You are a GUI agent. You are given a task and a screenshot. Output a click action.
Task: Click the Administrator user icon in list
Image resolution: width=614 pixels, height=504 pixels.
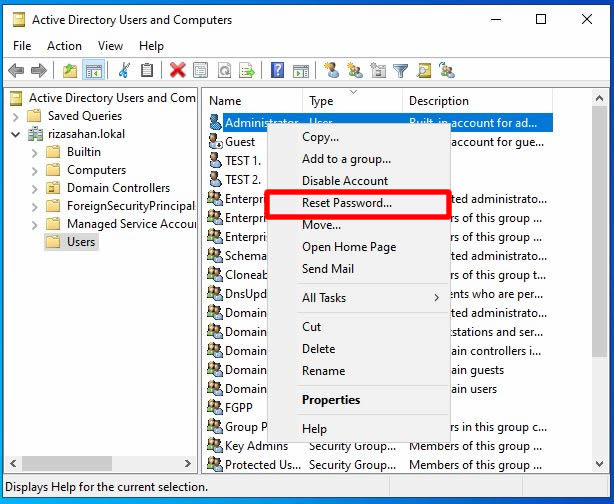coord(215,123)
